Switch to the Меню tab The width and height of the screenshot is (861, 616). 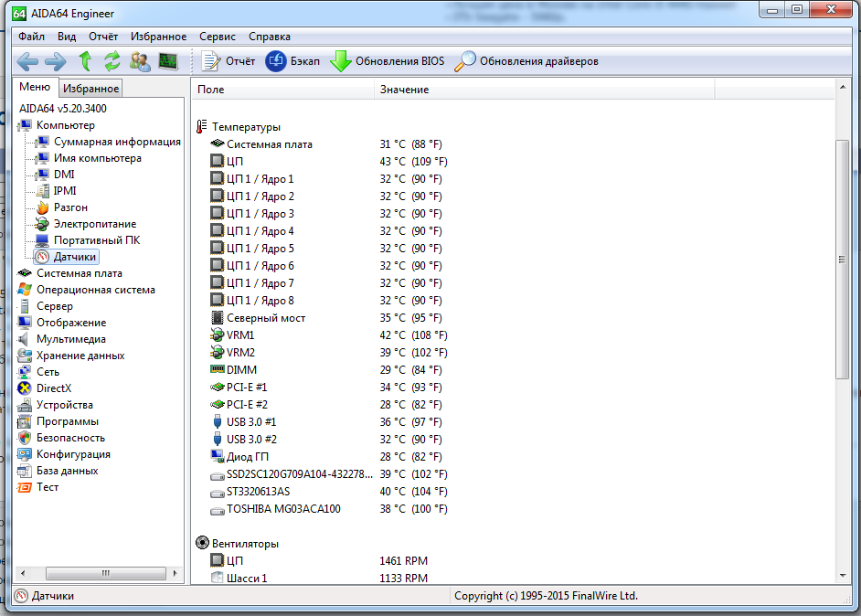click(35, 88)
